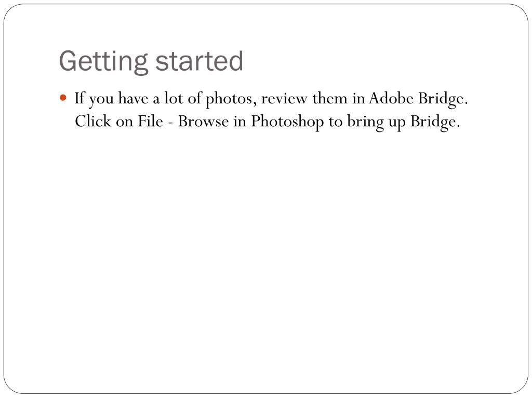Click the word 'lot' in first line
Image resolution: width=532 pixels, height=399 pixels.
coord(174,98)
